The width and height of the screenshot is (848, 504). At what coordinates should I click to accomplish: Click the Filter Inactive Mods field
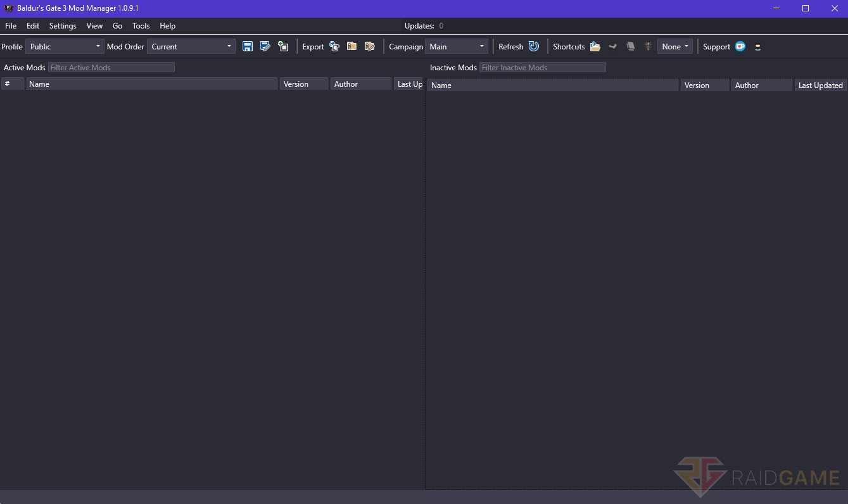pyautogui.click(x=543, y=67)
